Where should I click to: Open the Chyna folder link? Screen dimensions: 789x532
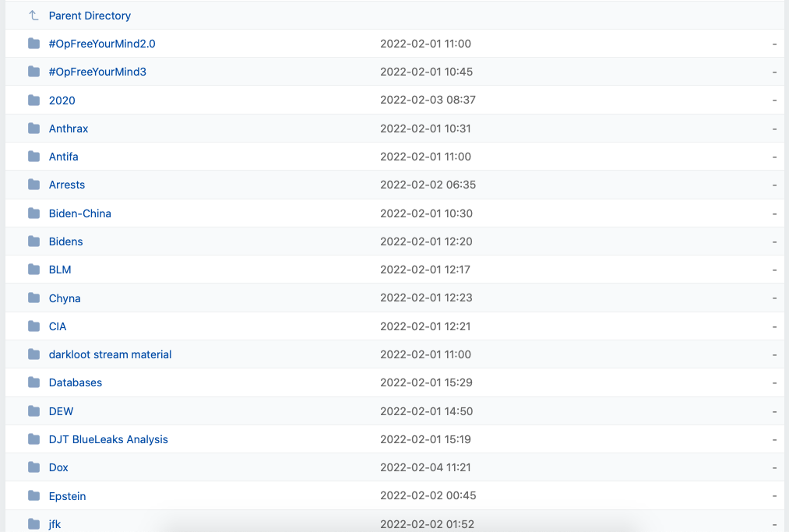click(x=65, y=298)
